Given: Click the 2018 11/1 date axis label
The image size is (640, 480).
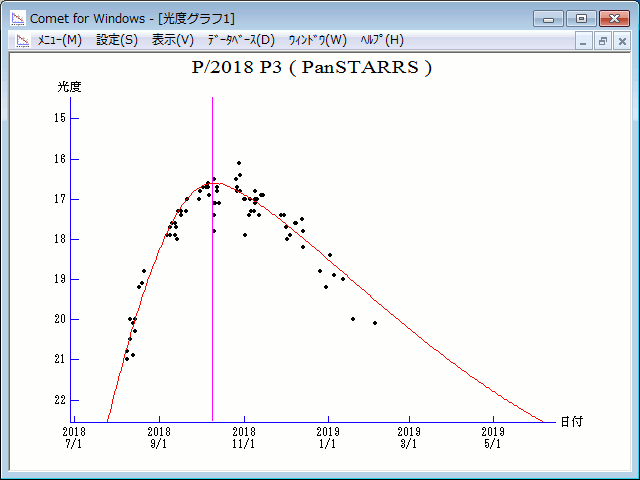Looking at the screenshot, I should click(x=243, y=438).
